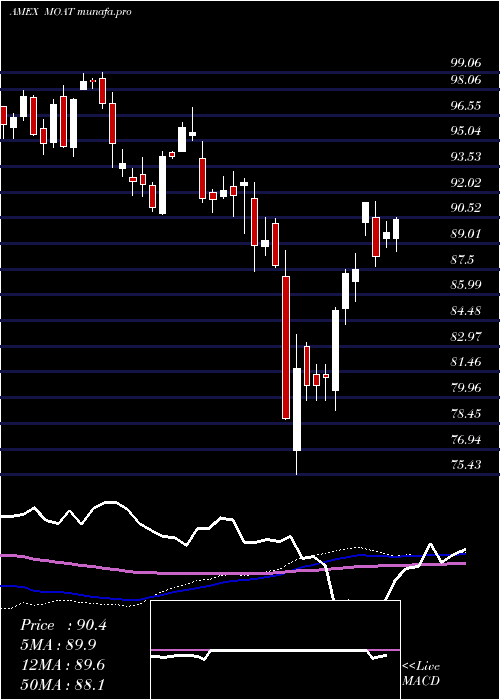Select the 96.55 price axis label
Image resolution: width=500 pixels, height=700 pixels.
pos(466,106)
